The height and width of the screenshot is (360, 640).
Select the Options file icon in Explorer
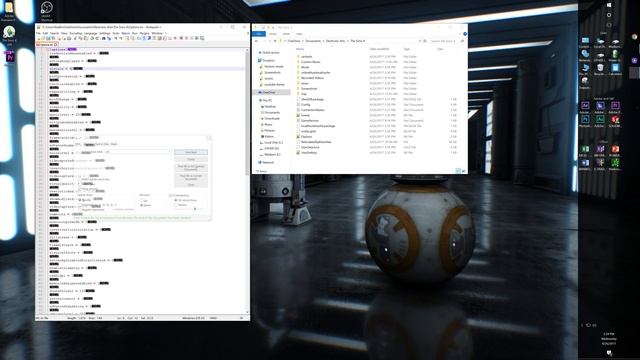pos(298,137)
